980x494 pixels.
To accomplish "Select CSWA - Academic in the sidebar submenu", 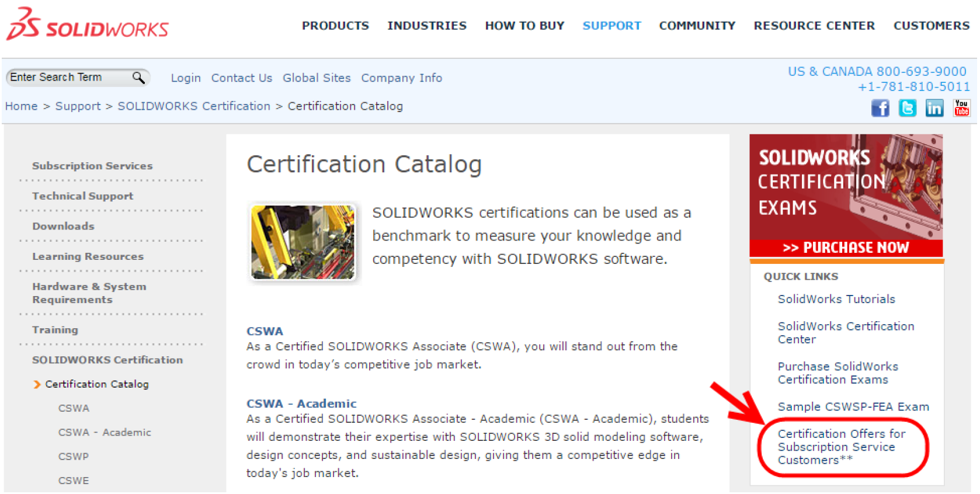I will pos(105,433).
